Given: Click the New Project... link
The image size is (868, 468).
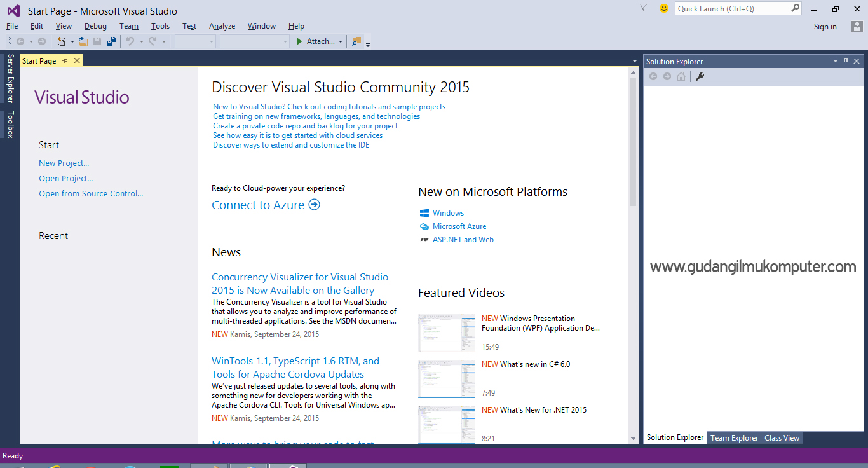Looking at the screenshot, I should (x=64, y=163).
